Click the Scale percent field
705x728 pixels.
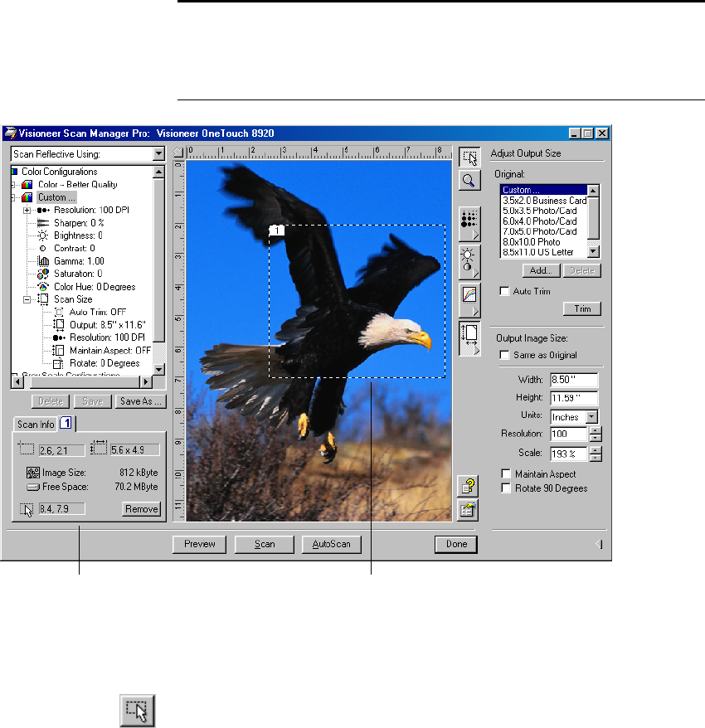[569, 454]
